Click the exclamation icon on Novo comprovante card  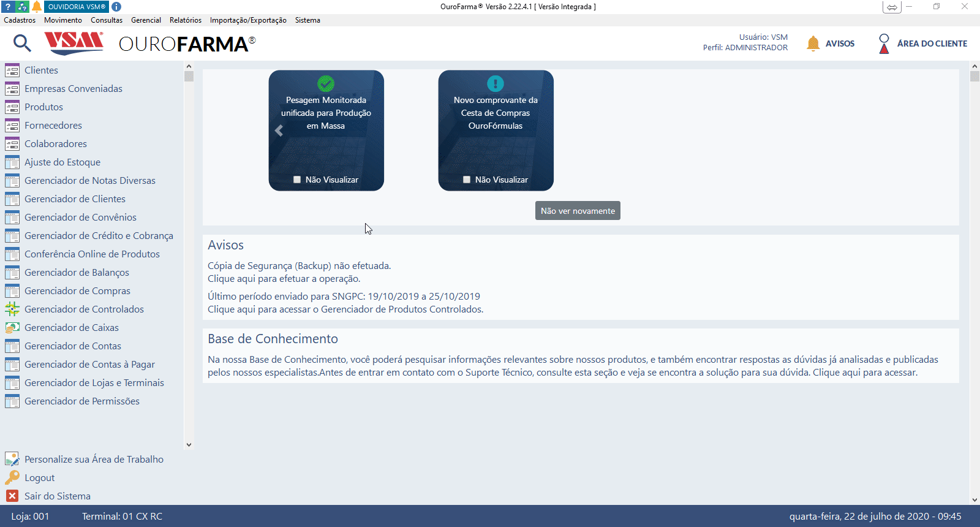496,83
